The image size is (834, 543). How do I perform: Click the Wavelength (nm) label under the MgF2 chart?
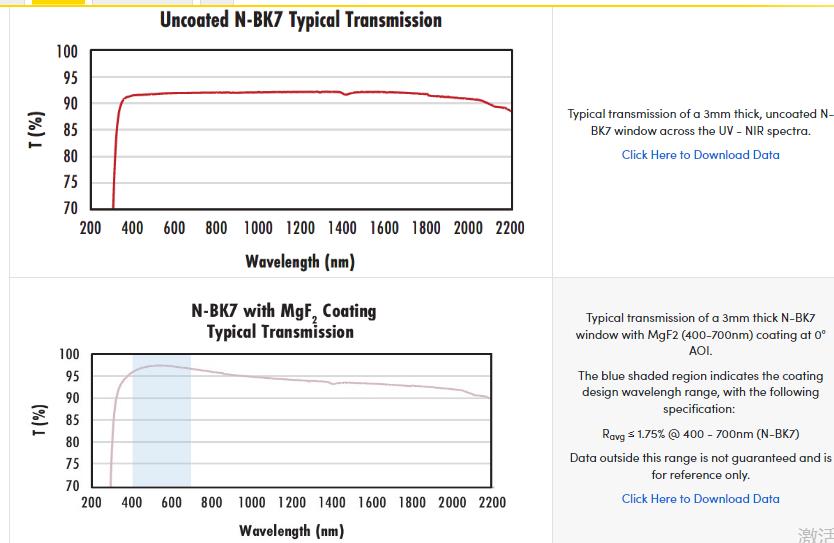(x=291, y=530)
